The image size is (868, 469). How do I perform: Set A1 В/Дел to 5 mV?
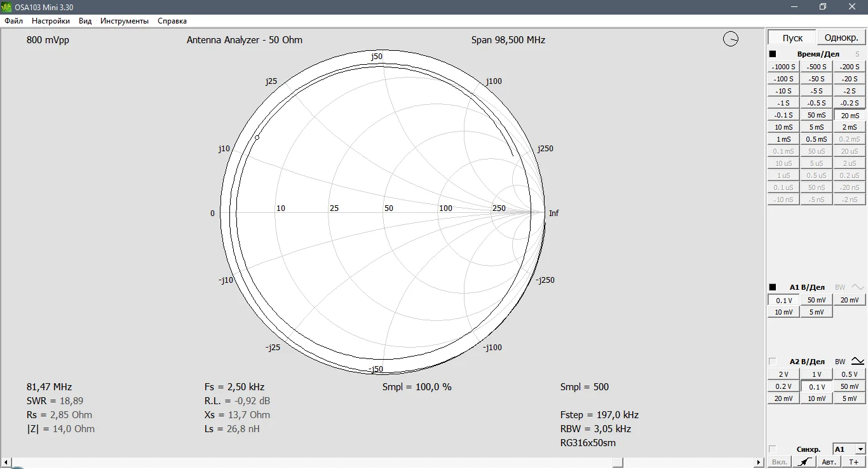(817, 312)
